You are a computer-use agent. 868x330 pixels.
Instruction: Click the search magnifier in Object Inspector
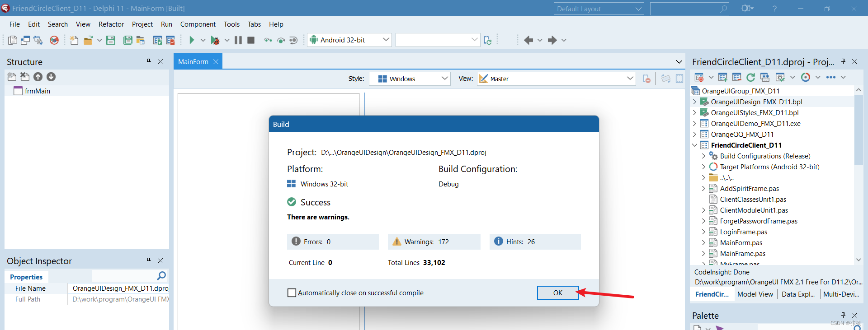coord(161,276)
